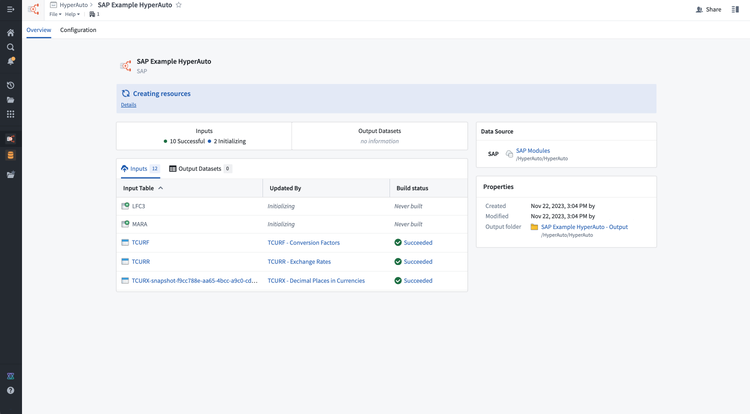
Task: Open the Details link
Action: pos(128,105)
